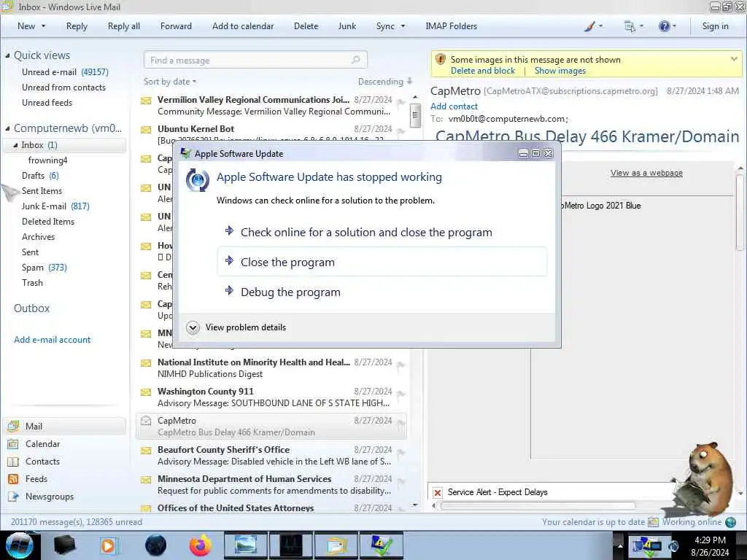
Task: Toggle the flag on Ubuntu Kernel Bot message
Action: coord(400,131)
